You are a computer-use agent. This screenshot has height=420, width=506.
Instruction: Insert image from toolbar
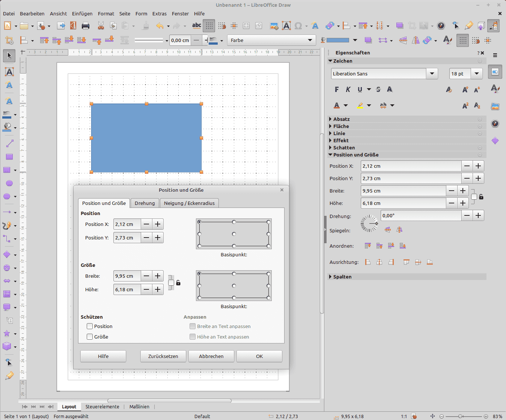[x=274, y=26]
